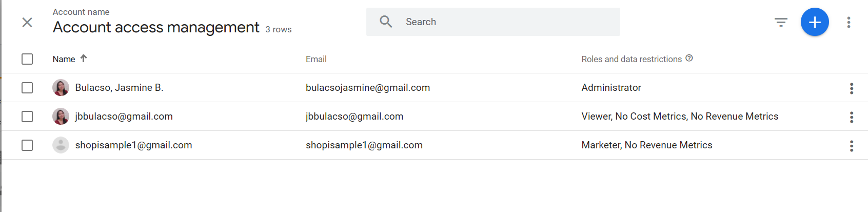Viewport: 868px width, 212px height.
Task: Click the magnifying glass search icon
Action: click(x=386, y=22)
